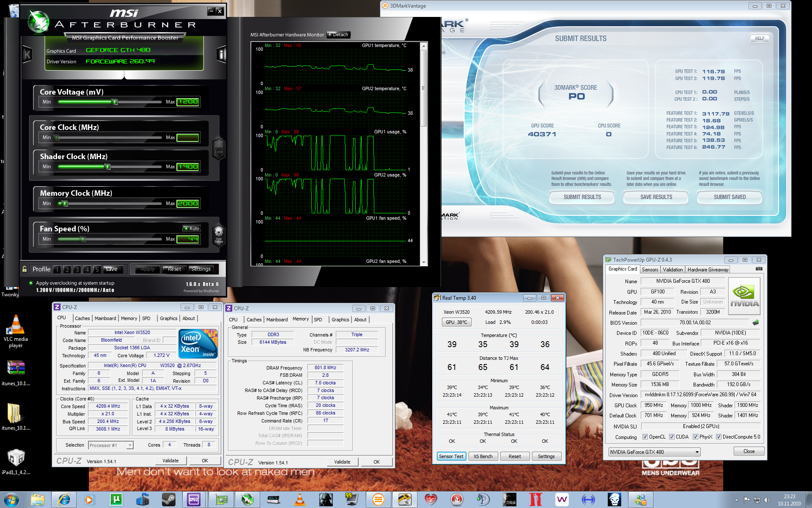Click save profile button in Afterburner

point(112,269)
